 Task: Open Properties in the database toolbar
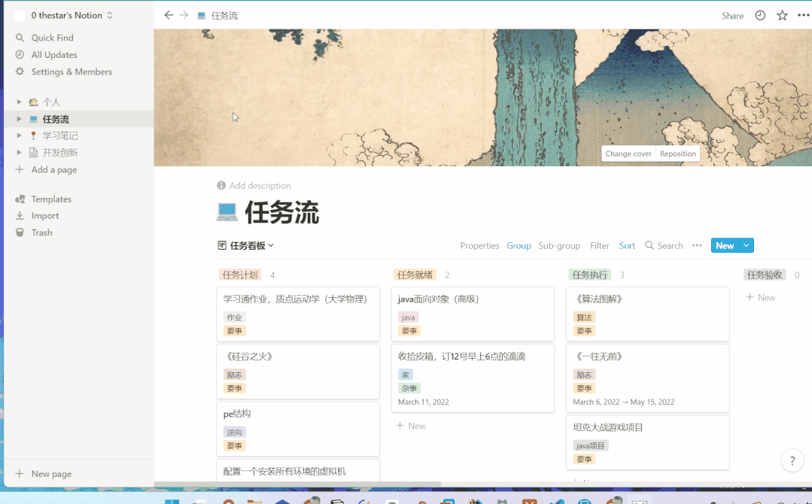479,245
